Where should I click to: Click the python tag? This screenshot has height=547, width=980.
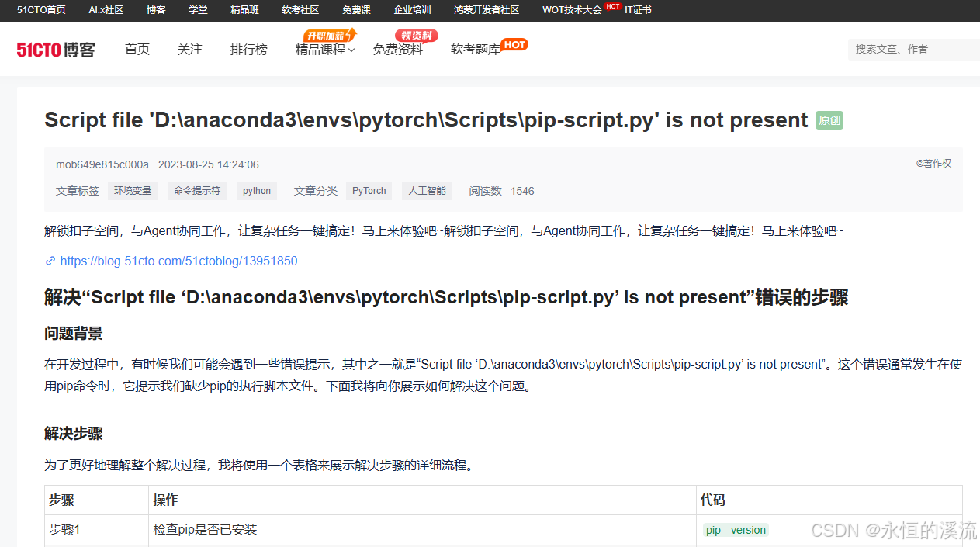[x=257, y=191]
